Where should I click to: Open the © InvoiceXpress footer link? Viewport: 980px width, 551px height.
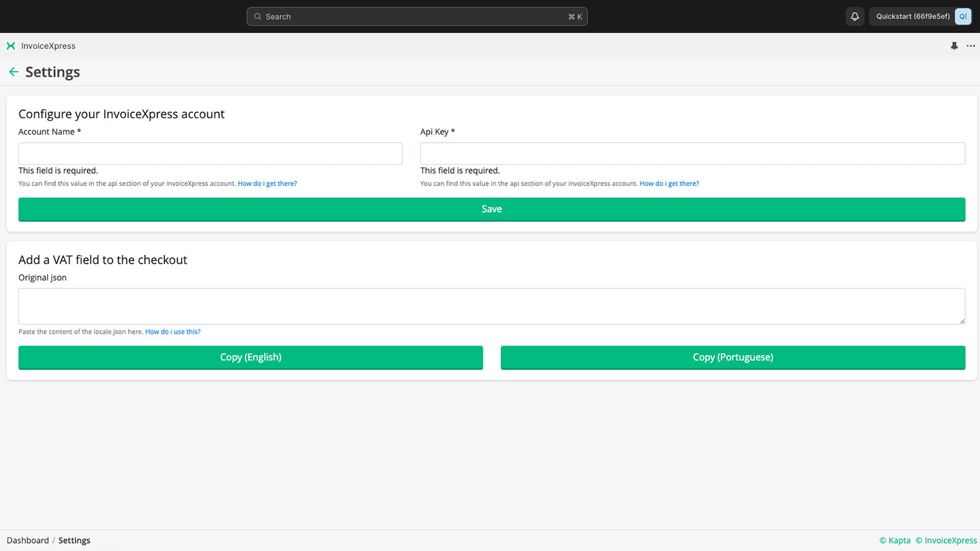(946, 541)
